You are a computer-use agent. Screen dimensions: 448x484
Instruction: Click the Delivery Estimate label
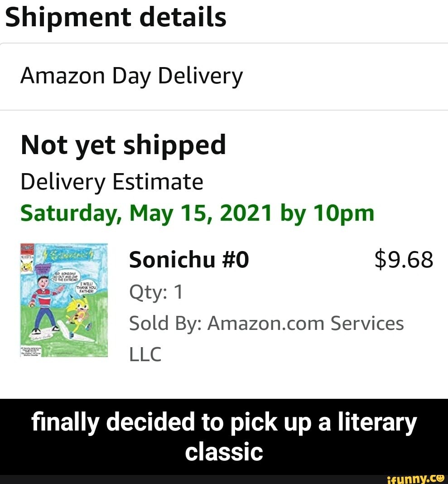pyautogui.click(x=111, y=181)
